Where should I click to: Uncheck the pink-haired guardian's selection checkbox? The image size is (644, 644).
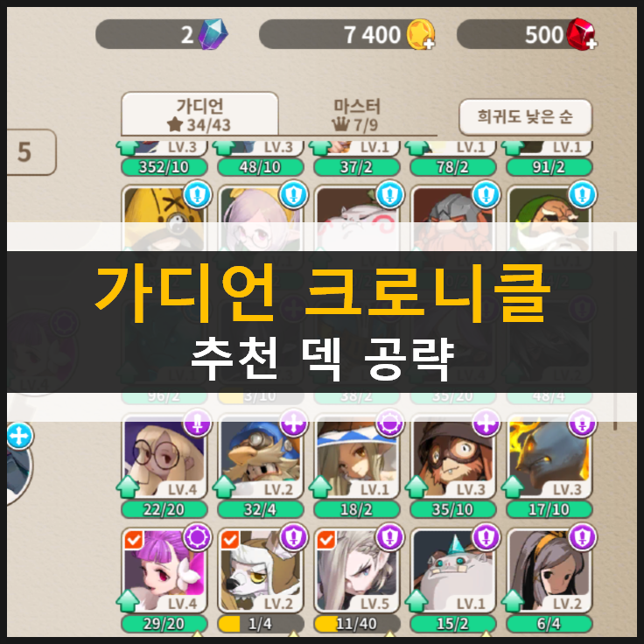click(134, 540)
